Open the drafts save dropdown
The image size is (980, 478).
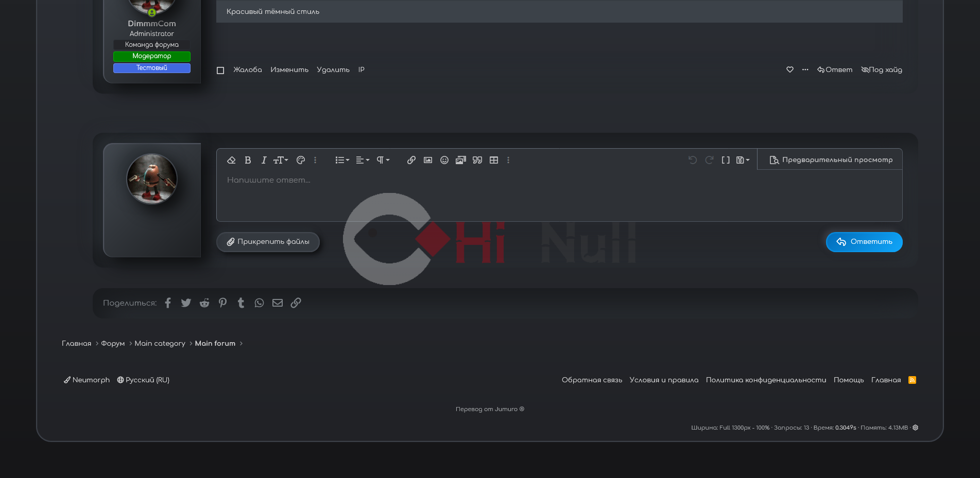(x=743, y=160)
